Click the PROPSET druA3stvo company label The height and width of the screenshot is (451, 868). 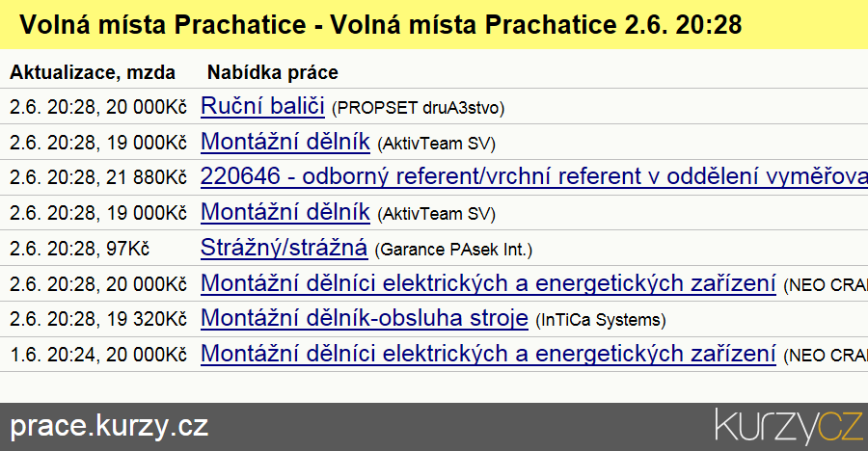coord(418,108)
